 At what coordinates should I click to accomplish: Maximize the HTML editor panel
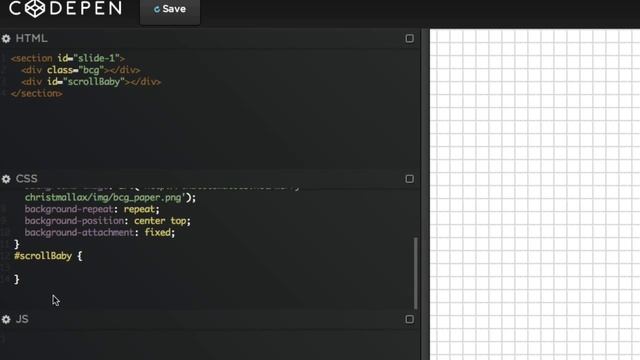(x=409, y=38)
